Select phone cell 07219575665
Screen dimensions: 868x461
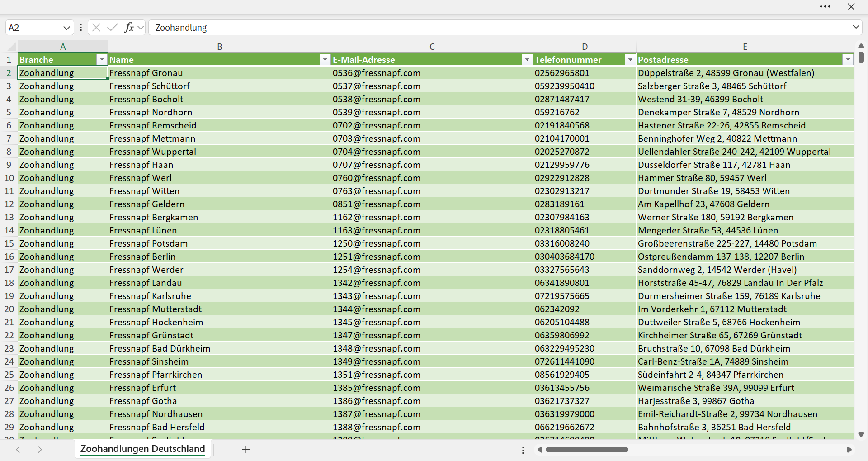click(585, 296)
